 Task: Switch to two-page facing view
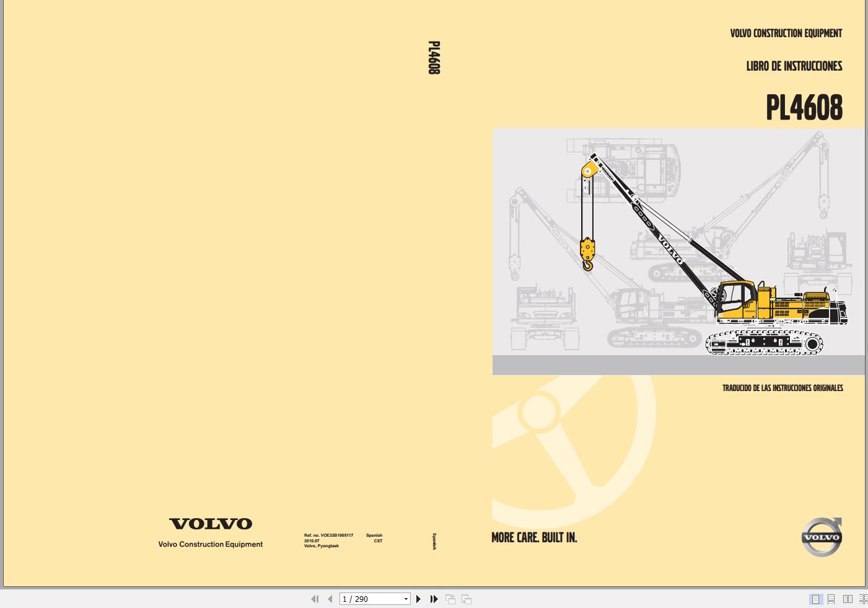click(x=848, y=599)
